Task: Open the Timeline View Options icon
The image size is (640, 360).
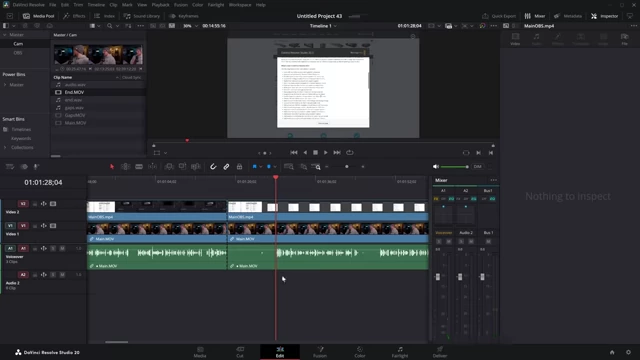Action: tap(10, 167)
